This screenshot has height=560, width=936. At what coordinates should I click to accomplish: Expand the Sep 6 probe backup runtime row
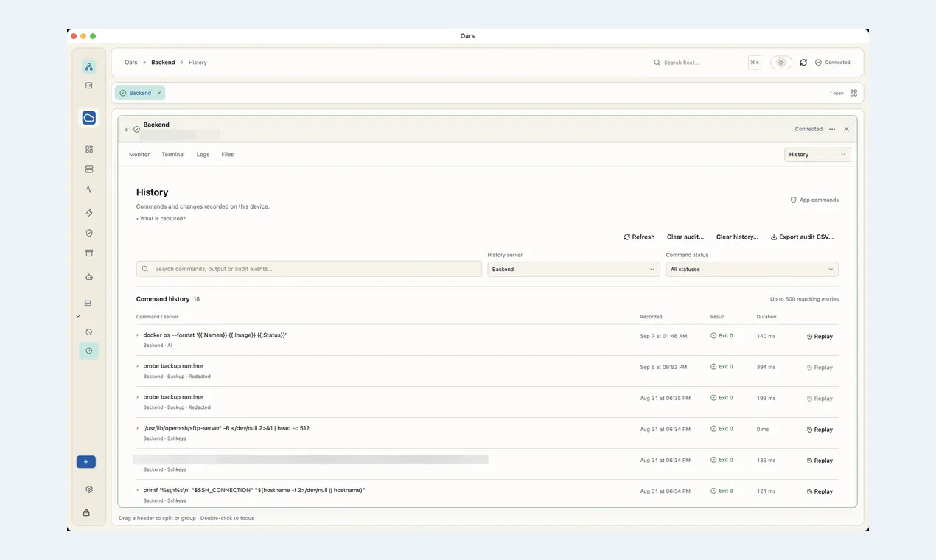pos(138,366)
